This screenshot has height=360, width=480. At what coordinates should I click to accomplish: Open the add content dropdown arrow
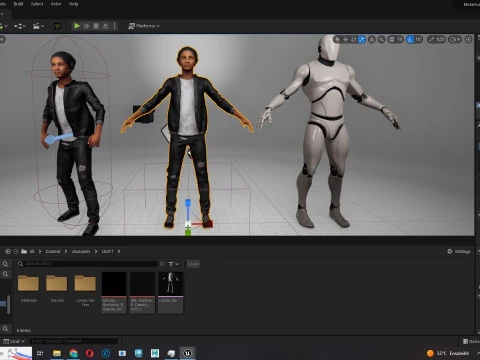click(x=6, y=26)
